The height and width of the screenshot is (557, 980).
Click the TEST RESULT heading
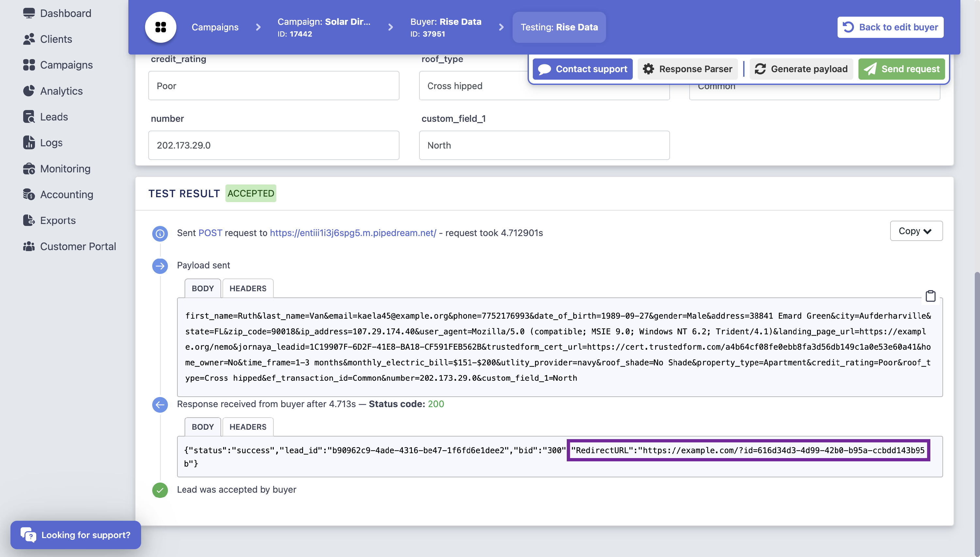pyautogui.click(x=184, y=194)
